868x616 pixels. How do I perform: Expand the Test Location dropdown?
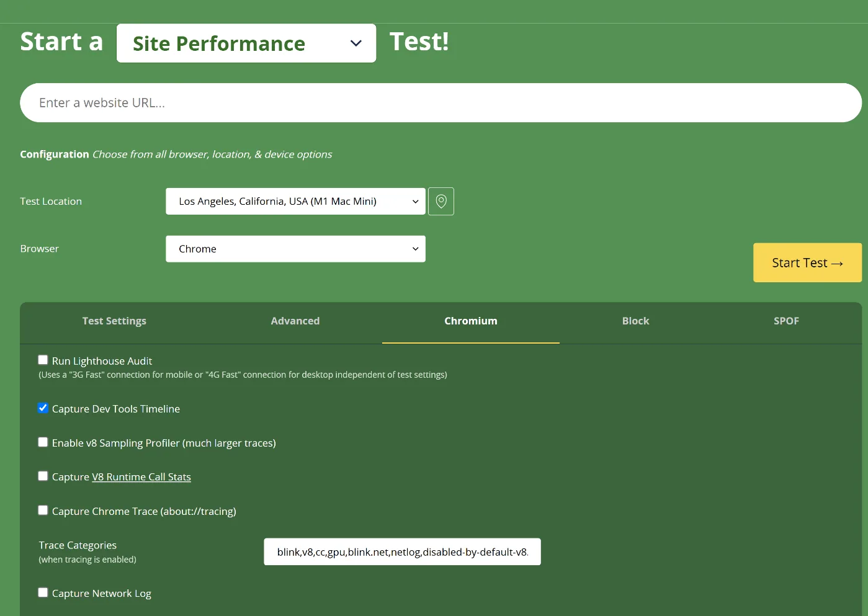(295, 201)
